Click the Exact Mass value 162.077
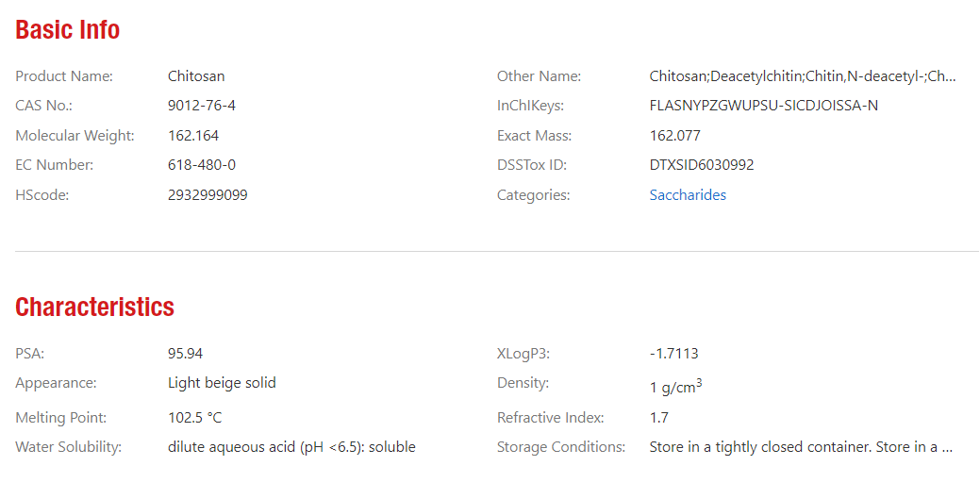This screenshot has width=980, height=499. point(675,136)
